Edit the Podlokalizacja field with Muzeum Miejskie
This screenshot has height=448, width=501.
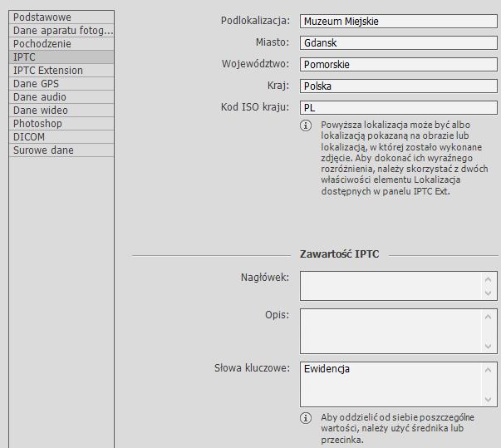[x=399, y=22]
